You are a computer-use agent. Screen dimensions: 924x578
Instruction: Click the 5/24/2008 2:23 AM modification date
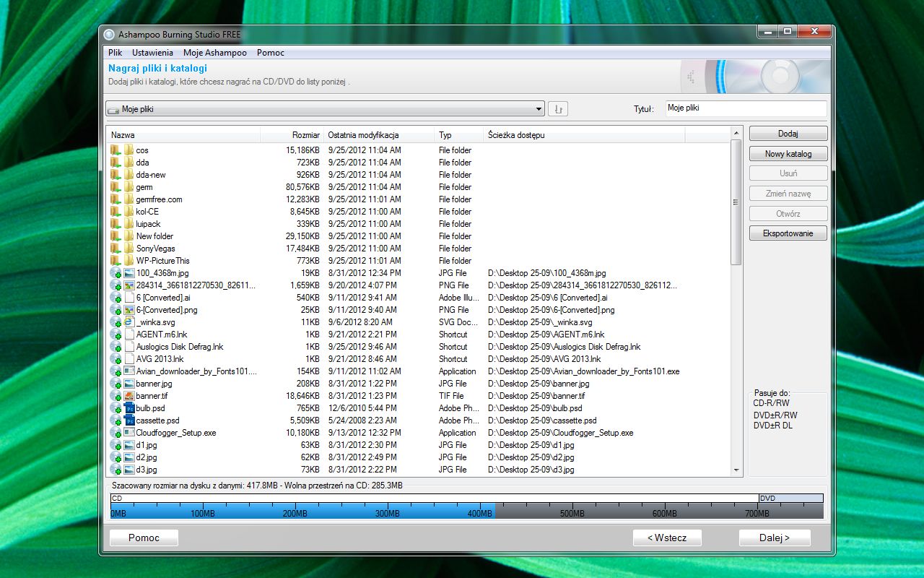click(362, 420)
